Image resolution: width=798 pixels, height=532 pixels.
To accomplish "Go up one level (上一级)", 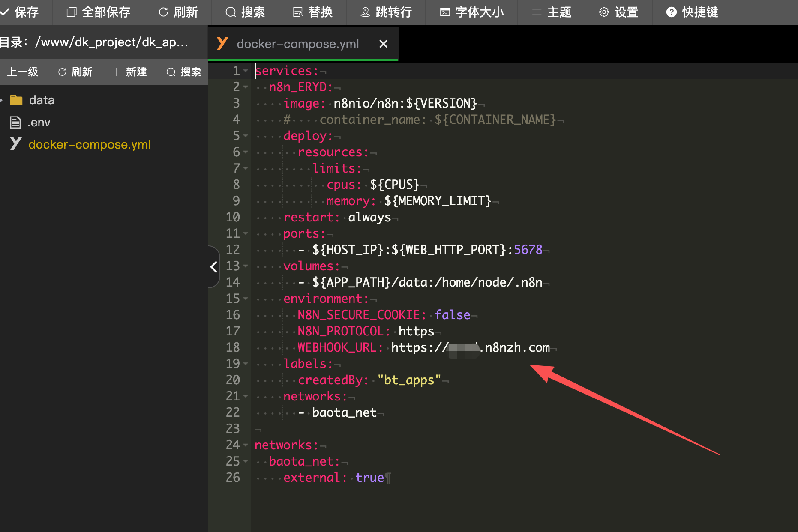I will [x=21, y=72].
